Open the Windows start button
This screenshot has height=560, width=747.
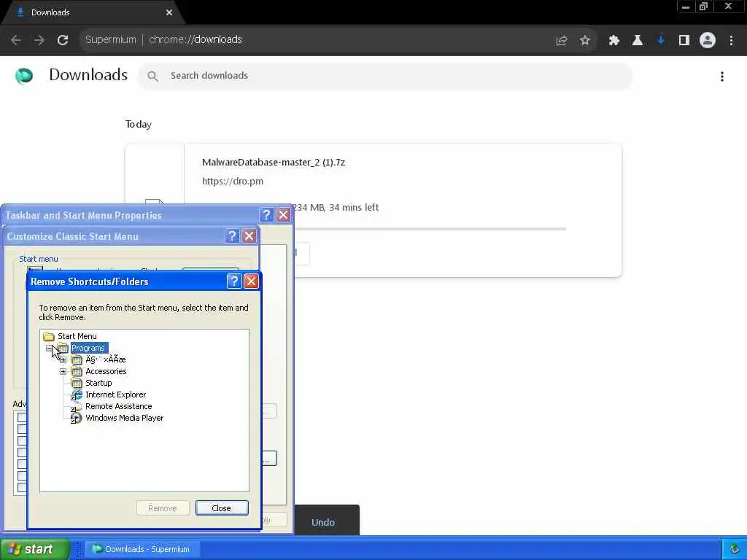pyautogui.click(x=35, y=549)
